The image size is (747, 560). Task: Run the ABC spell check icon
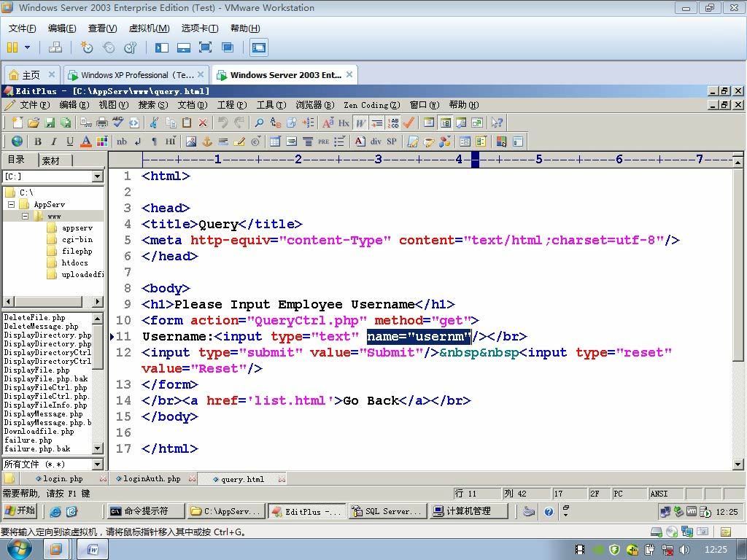pyautogui.click(x=117, y=122)
